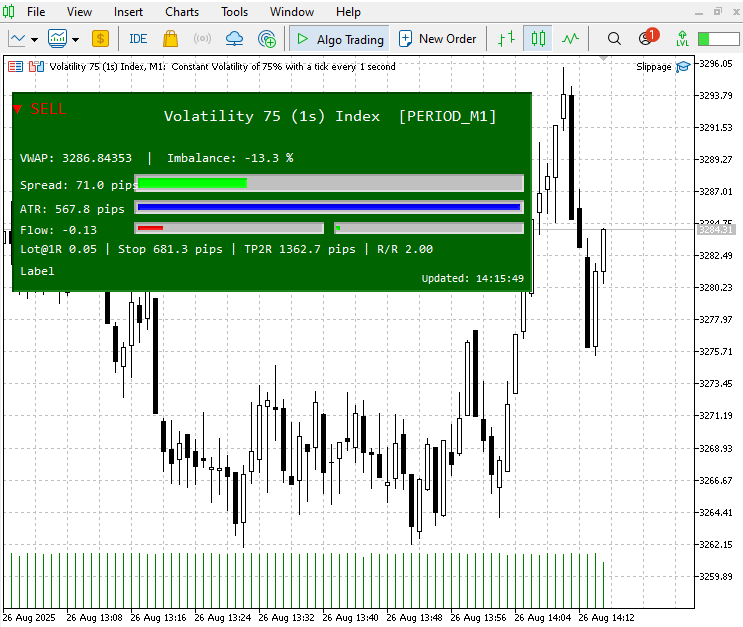Screen dimensions: 743x627
Task: Click the Spread: 71.0 pips label
Action: tap(78, 185)
